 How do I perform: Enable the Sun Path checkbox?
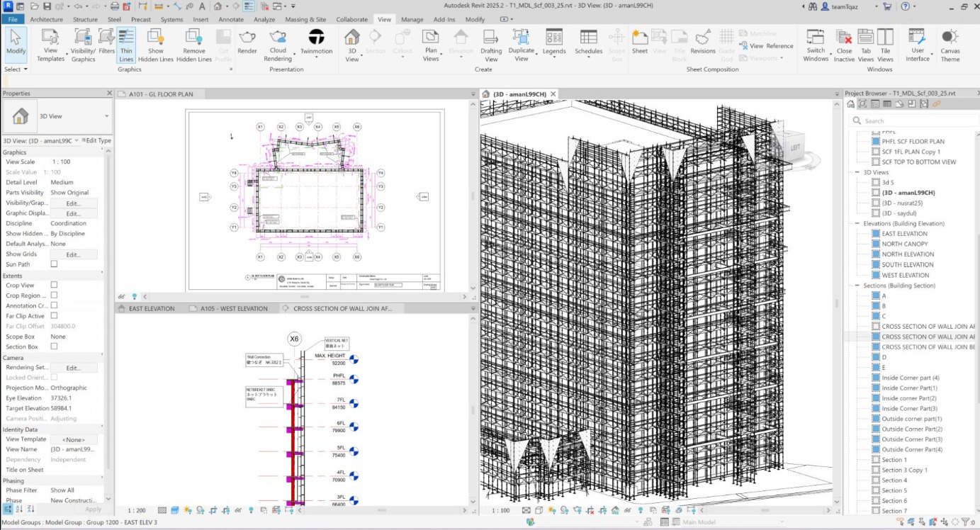54,264
